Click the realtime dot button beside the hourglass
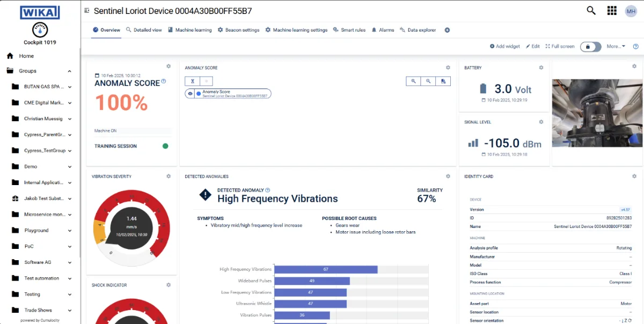The image size is (644, 324). pyautogui.click(x=206, y=81)
